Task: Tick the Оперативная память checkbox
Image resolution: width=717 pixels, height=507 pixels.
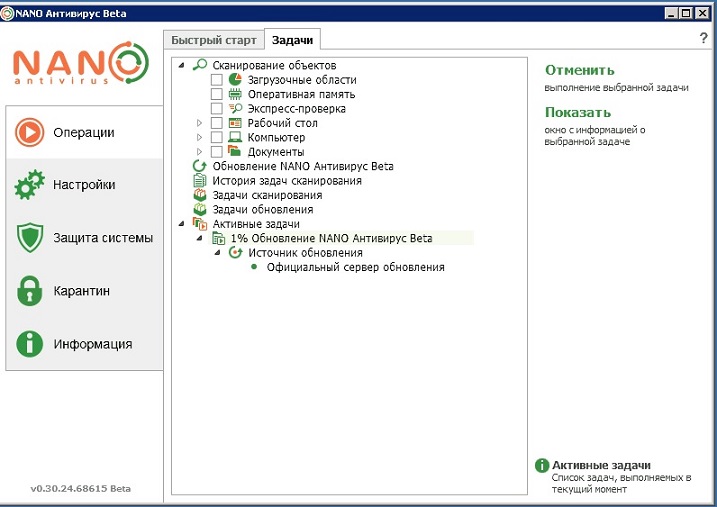Action: point(217,94)
